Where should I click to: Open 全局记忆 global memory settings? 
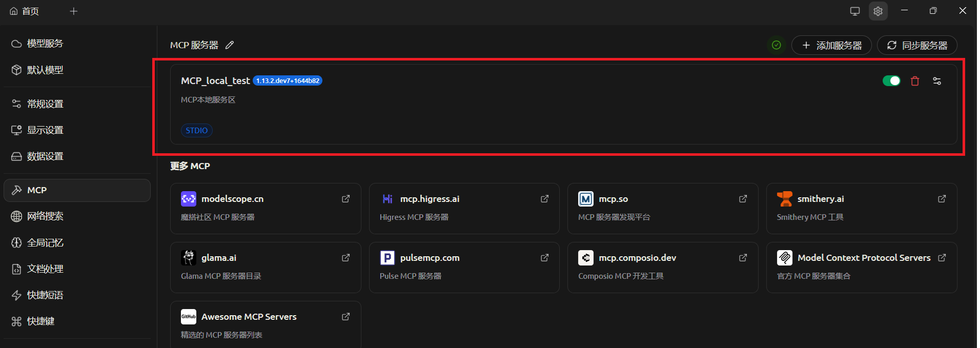(x=77, y=243)
